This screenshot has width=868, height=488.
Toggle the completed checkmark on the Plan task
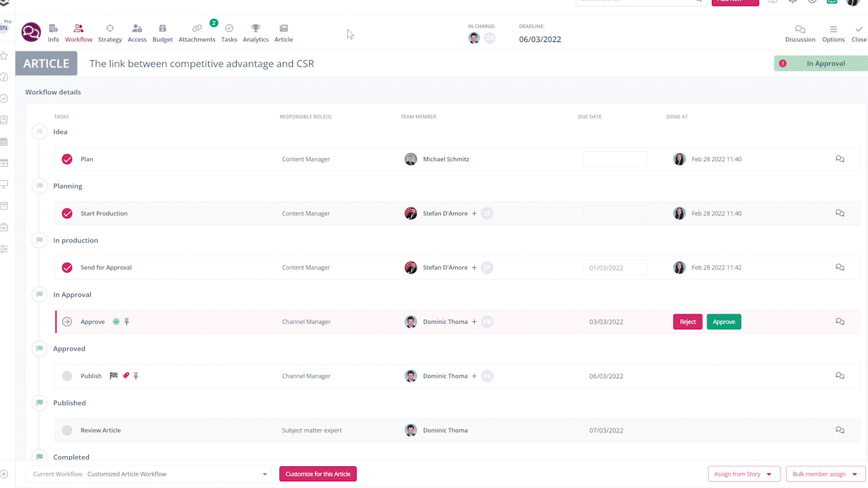point(66,159)
